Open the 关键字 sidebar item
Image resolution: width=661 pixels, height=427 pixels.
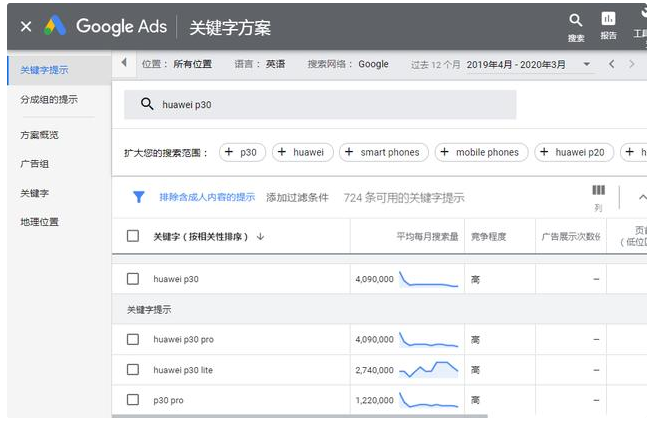point(35,193)
